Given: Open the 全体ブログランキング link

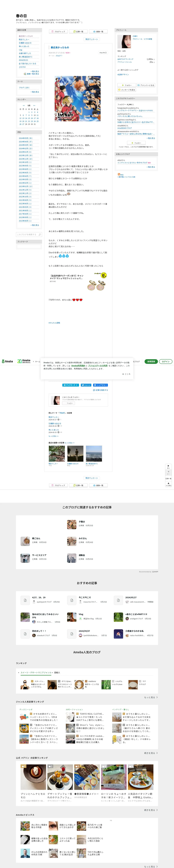Looking at the screenshot, I should click(x=125, y=59).
